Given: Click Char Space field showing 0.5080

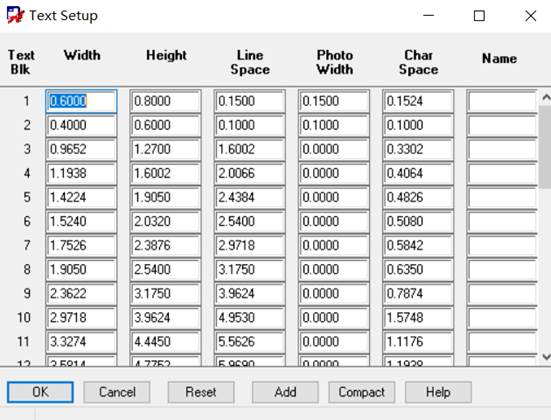Looking at the screenshot, I should pos(418,222).
